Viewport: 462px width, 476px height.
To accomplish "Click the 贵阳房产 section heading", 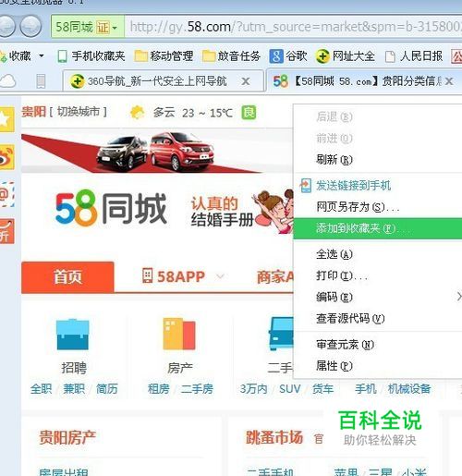I will point(67,437).
